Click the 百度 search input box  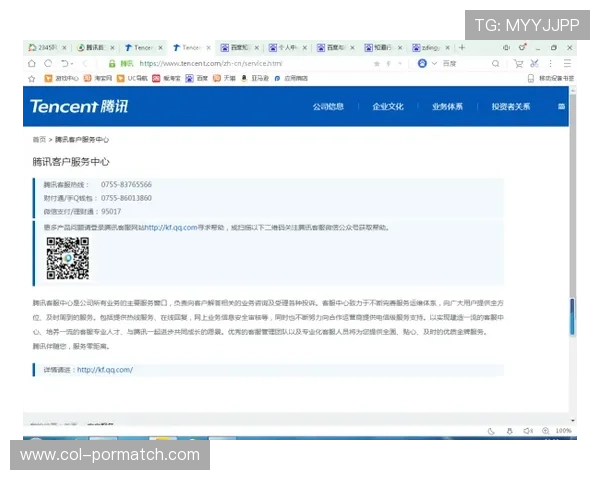pos(465,64)
